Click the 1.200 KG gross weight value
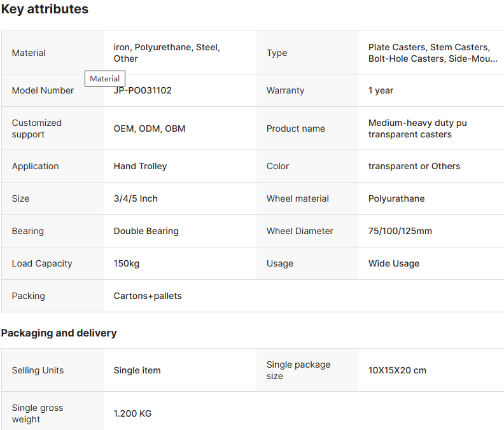Viewport: 504px width, 430px height. [x=132, y=413]
